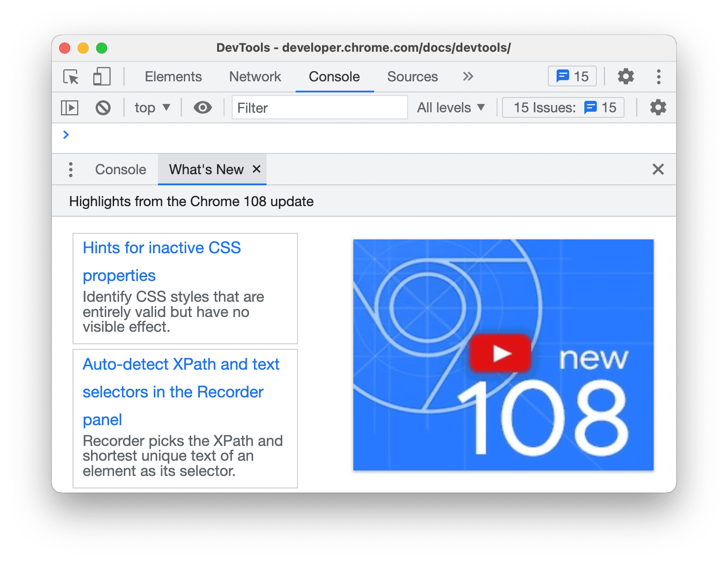This screenshot has width=728, height=561.
Task: Activate the inspect element picker icon
Action: pyautogui.click(x=71, y=77)
